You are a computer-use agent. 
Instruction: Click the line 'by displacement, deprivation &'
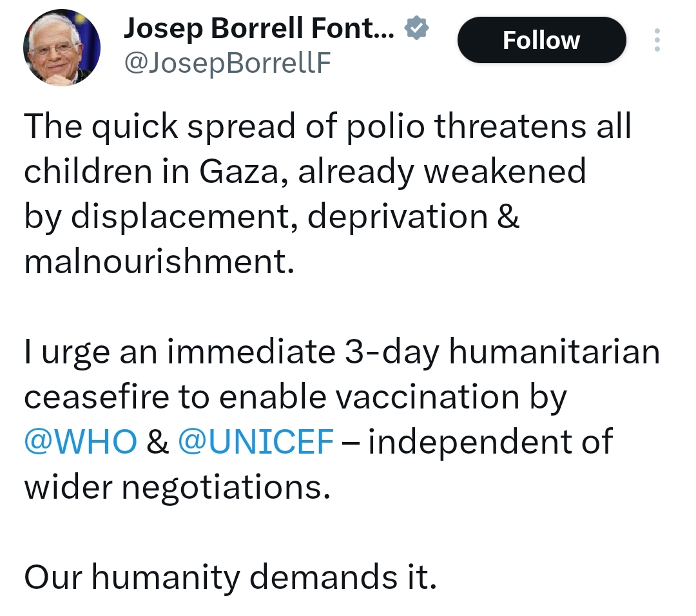tap(271, 217)
